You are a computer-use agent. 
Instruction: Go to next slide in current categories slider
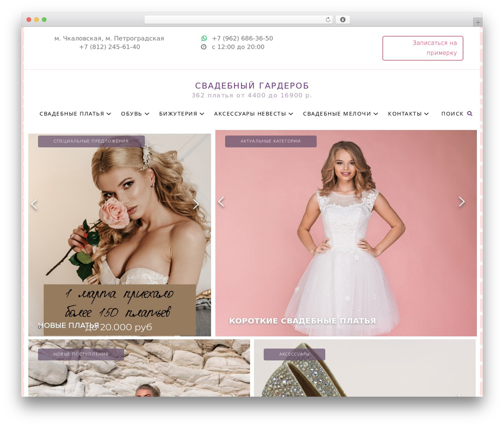462,202
